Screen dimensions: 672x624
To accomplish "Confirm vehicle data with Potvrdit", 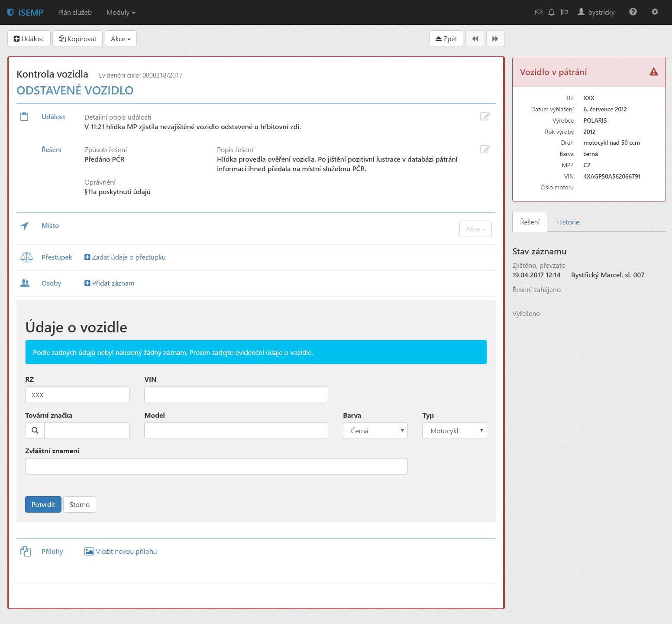I will pyautogui.click(x=43, y=504).
